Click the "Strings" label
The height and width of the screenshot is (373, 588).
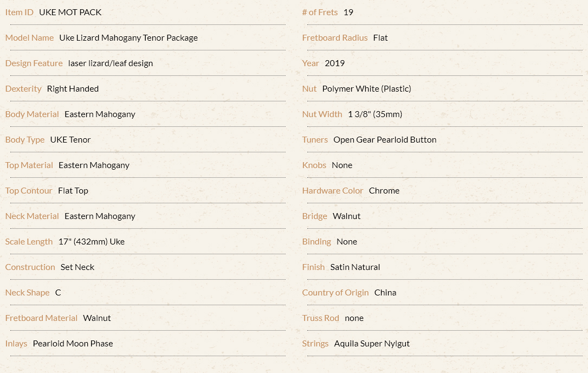pos(315,344)
